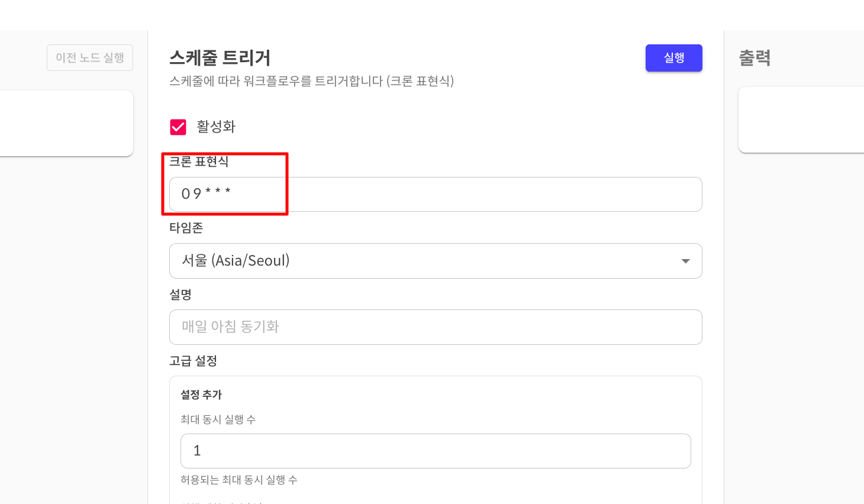Click the empty output card under 출력

click(x=801, y=120)
